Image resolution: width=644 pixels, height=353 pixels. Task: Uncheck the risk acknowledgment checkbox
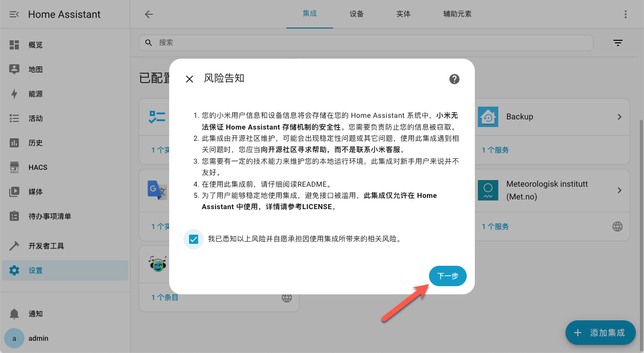point(193,239)
